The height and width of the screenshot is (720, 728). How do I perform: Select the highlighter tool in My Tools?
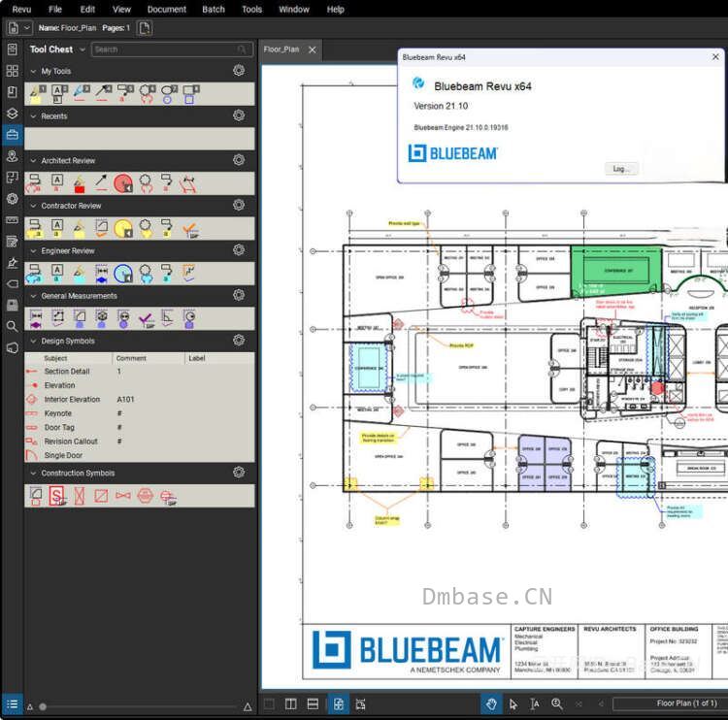(x=37, y=93)
